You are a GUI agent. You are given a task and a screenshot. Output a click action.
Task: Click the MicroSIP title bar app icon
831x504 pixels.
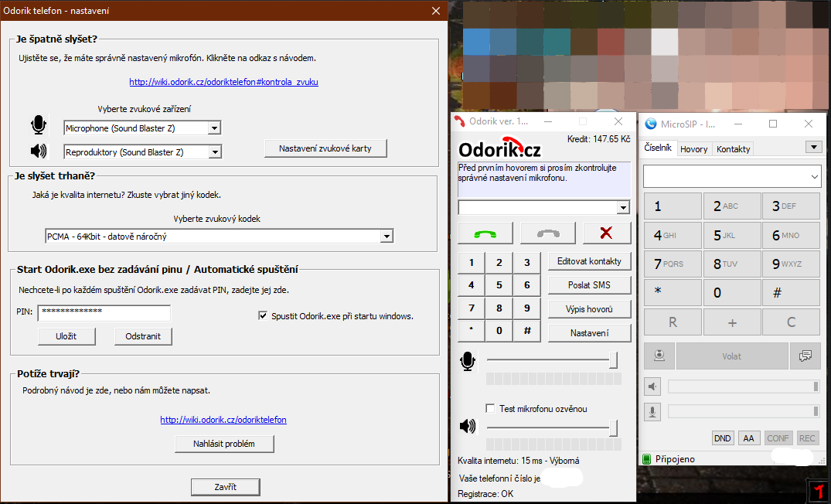650,124
